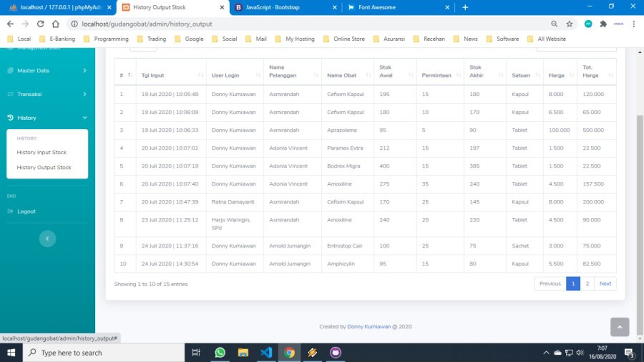
Task: Open the Donny Kurniawan footer link
Action: [369, 327]
